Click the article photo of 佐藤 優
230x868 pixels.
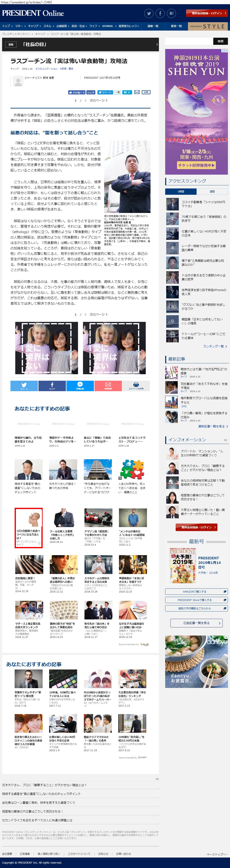[127, 177]
